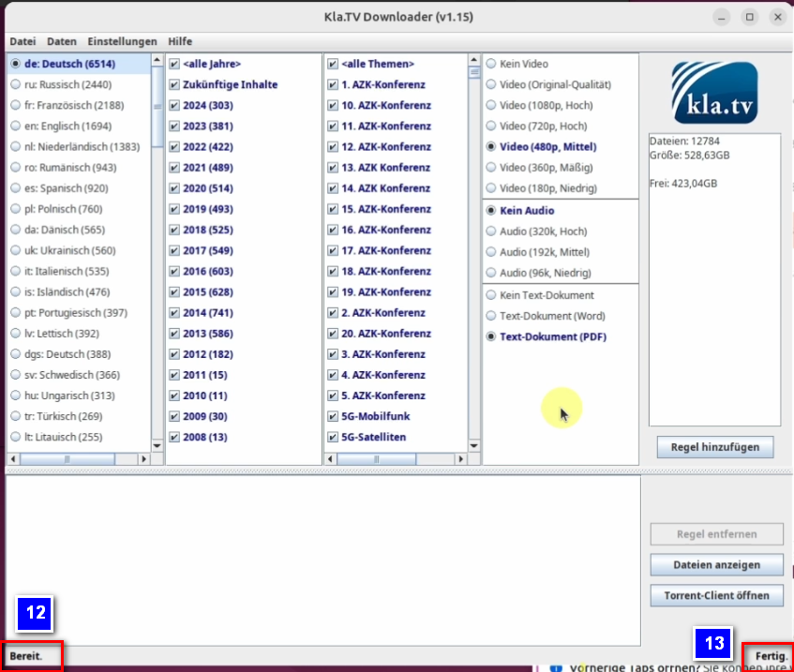Minimize the Kla.TV Downloader window

(722, 17)
